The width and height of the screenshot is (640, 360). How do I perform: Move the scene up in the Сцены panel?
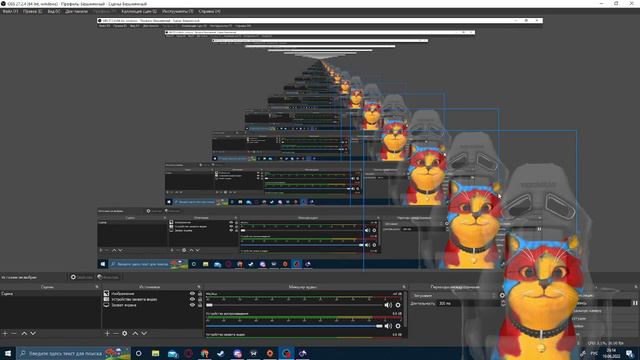point(24,333)
